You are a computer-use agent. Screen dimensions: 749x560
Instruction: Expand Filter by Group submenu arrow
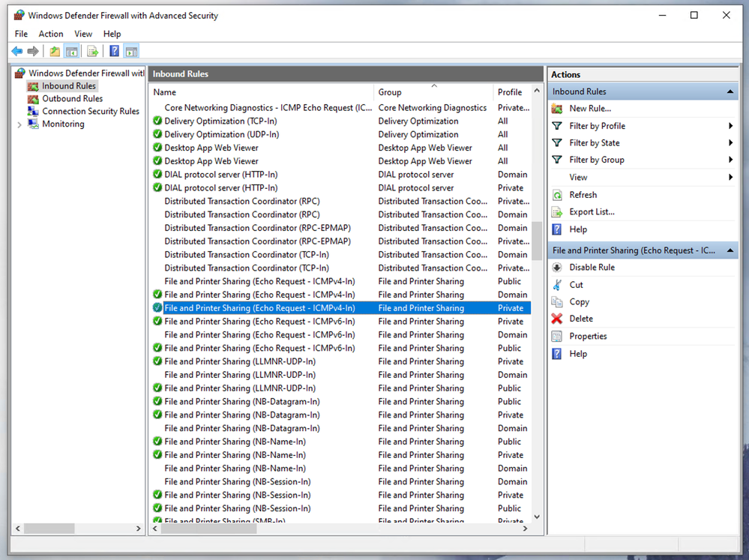(730, 160)
